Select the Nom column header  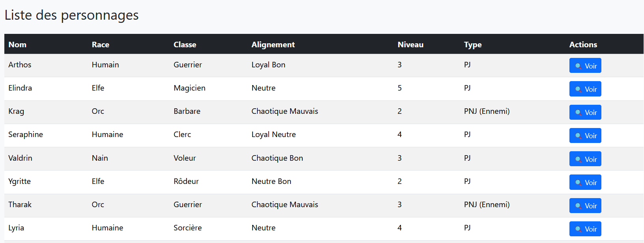(17, 45)
